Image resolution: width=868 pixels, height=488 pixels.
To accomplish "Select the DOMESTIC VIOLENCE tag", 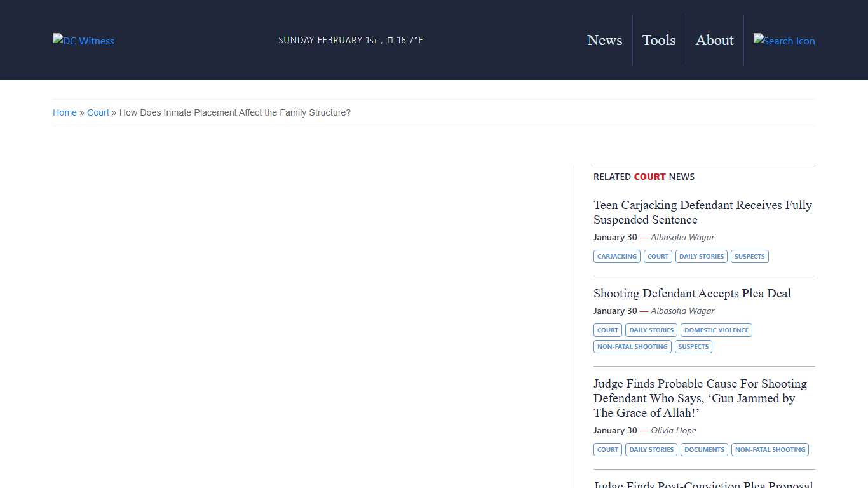I will coord(716,330).
